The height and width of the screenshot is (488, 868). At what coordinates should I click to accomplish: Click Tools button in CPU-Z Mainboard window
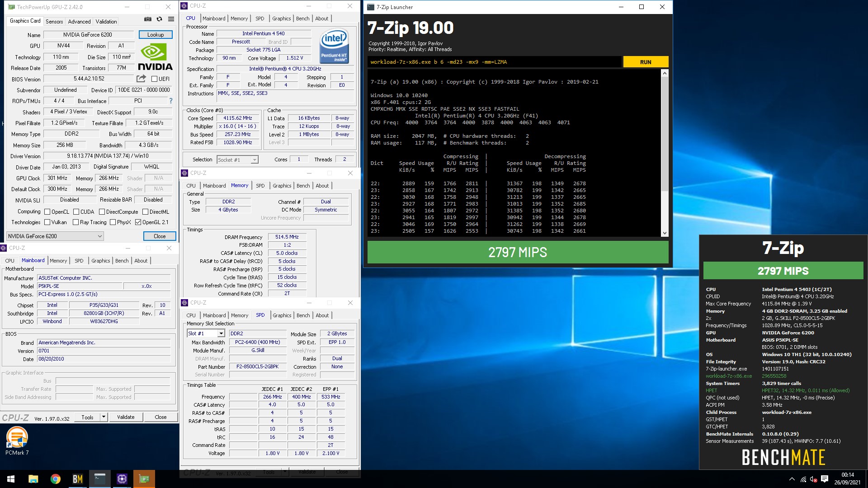87,417
